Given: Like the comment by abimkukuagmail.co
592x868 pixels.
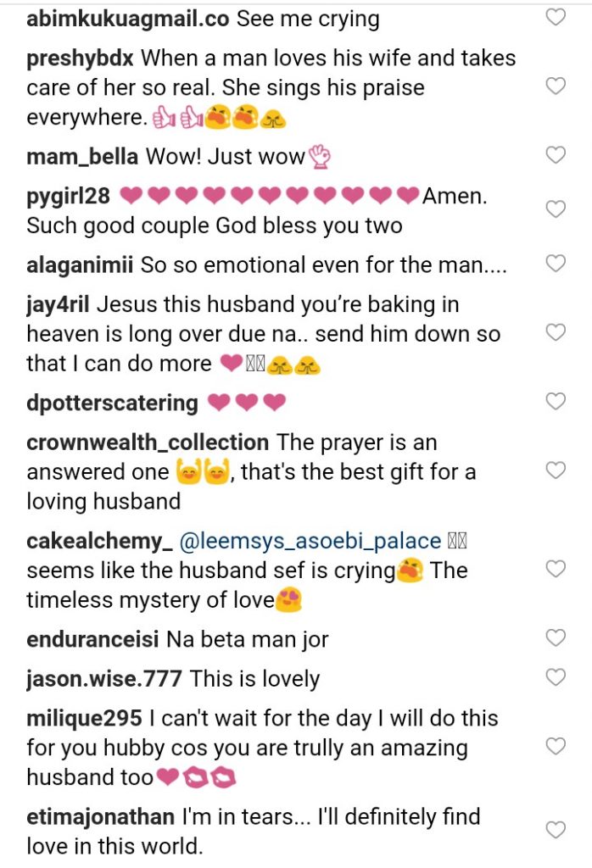Looking at the screenshot, I should click(x=555, y=17).
